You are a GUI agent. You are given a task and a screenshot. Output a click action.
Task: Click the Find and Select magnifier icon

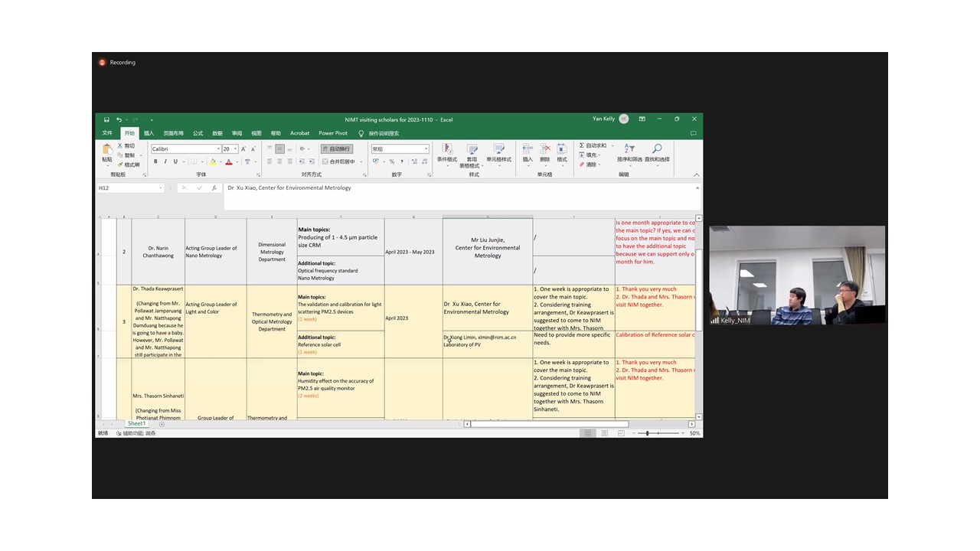(656, 151)
